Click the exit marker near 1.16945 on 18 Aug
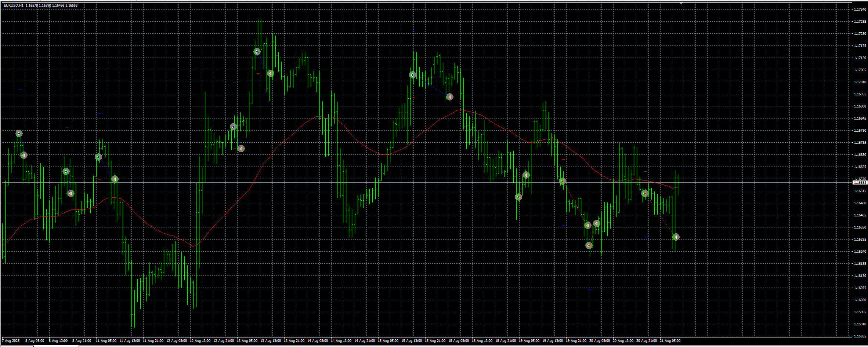The width and height of the screenshot is (868, 347). tap(450, 97)
